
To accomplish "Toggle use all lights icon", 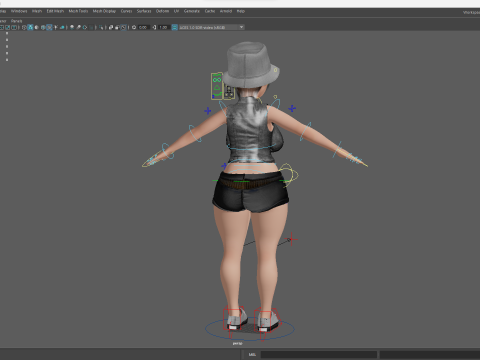I will [x=56, y=27].
